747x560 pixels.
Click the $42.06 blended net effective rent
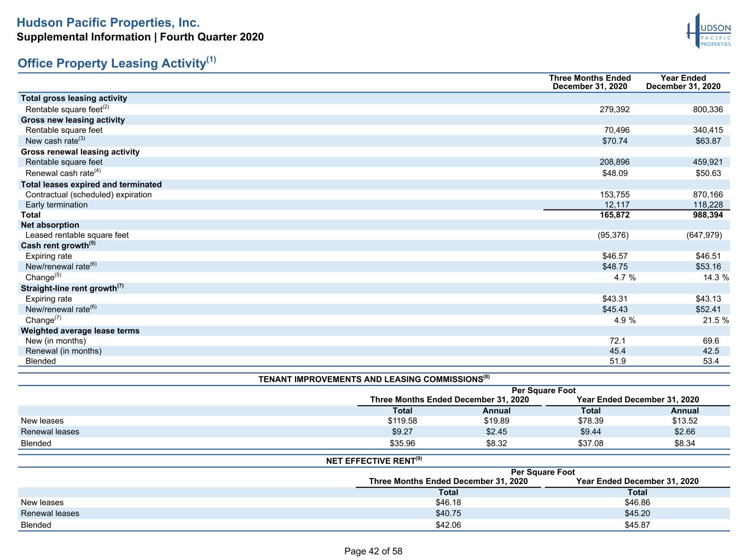click(448, 524)
